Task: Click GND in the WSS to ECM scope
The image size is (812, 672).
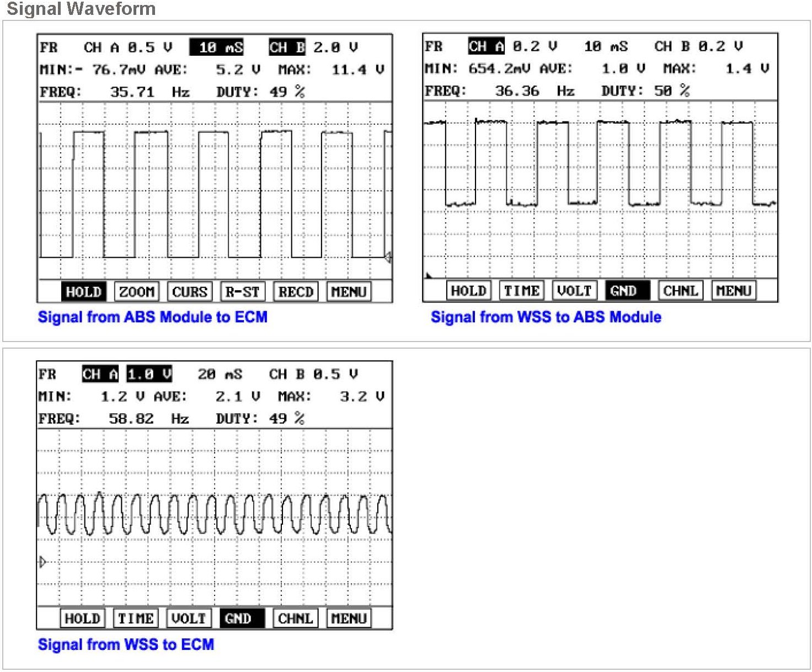Action: 241,618
